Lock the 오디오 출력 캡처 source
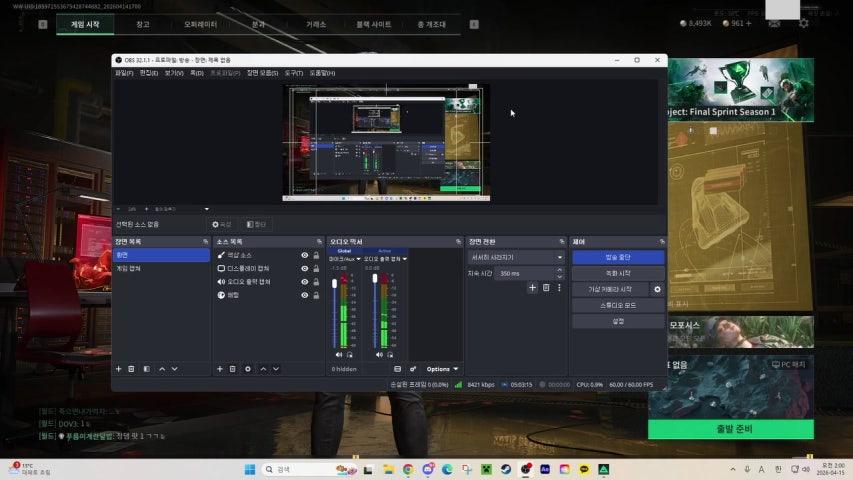The height and width of the screenshot is (480, 853). click(316, 282)
